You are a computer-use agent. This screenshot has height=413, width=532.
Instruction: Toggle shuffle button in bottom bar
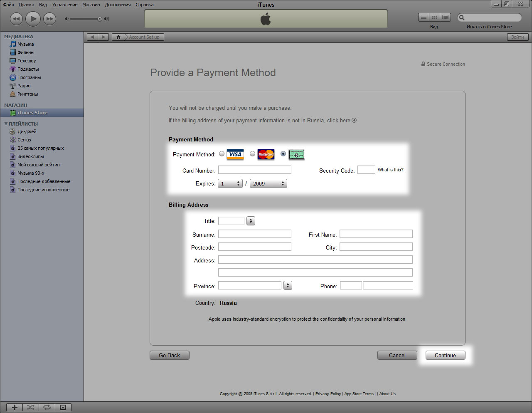point(31,407)
